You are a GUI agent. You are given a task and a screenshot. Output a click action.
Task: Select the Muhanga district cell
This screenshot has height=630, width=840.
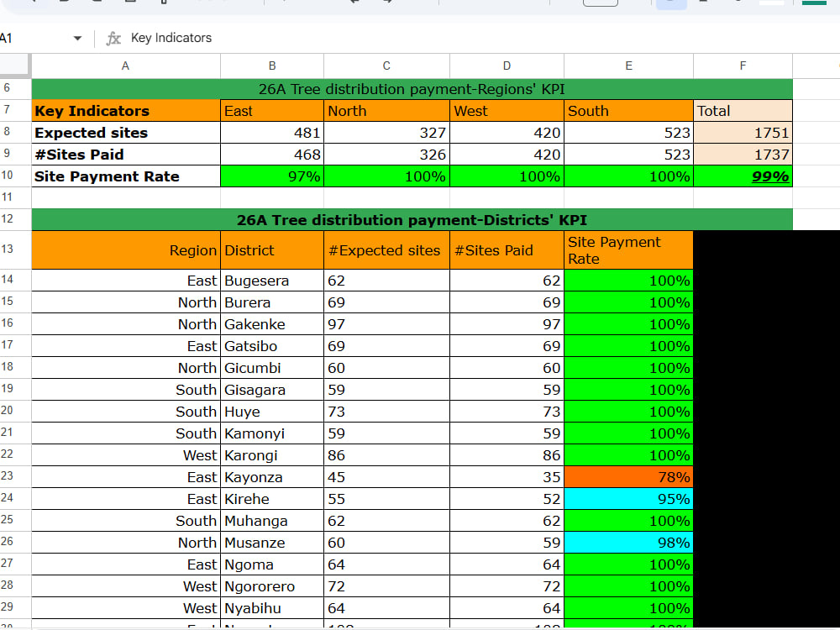click(x=272, y=521)
